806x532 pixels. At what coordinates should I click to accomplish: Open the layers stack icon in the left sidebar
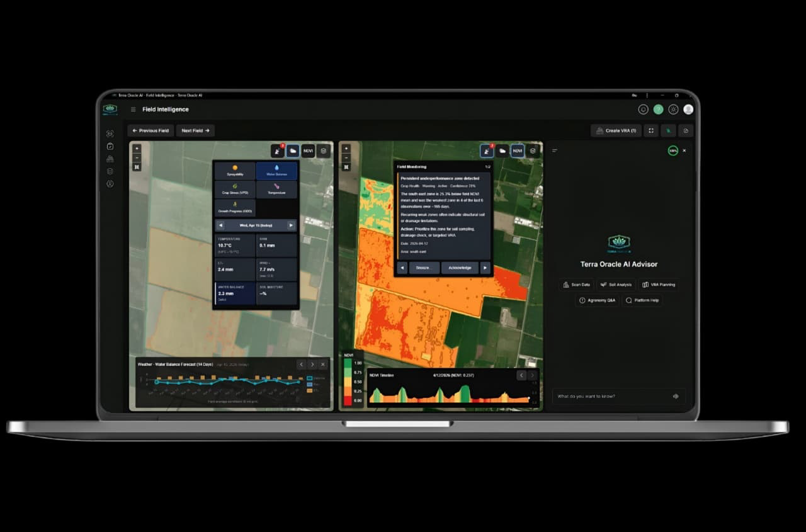[110, 171]
